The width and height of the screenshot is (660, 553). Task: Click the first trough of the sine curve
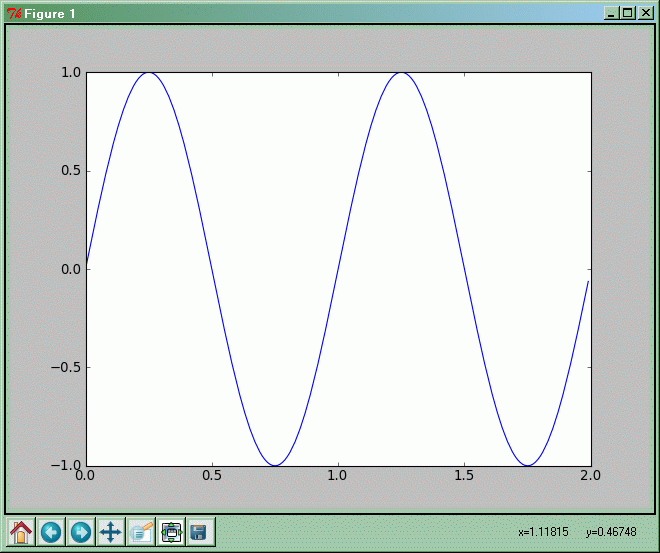click(275, 465)
